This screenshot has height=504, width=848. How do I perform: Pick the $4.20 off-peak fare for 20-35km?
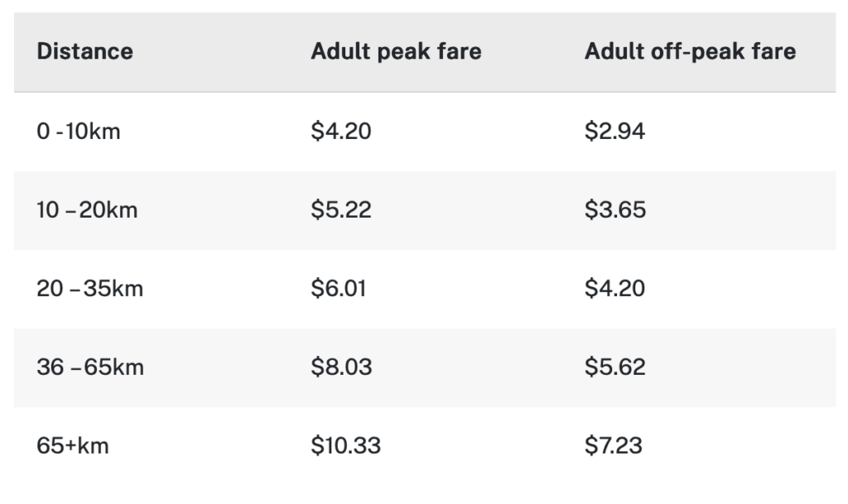pos(614,289)
